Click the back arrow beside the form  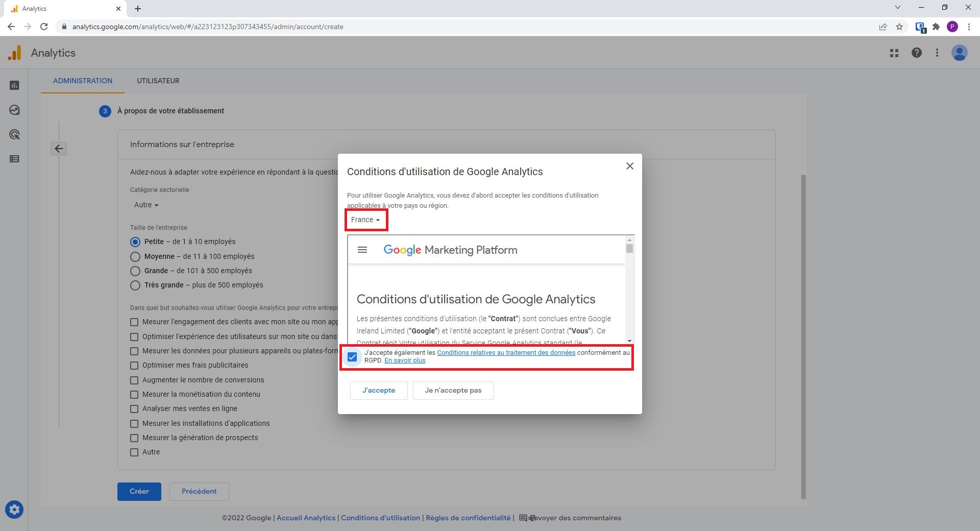tap(59, 149)
